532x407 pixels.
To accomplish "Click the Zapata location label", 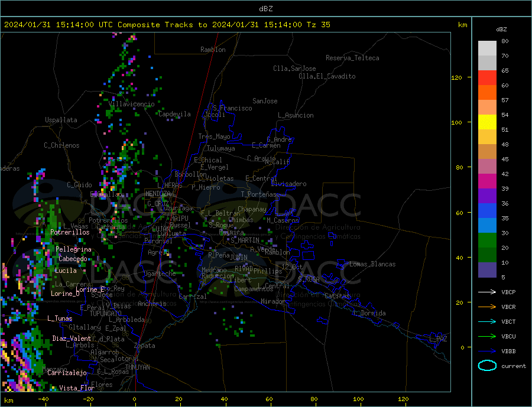I will (x=145, y=346).
